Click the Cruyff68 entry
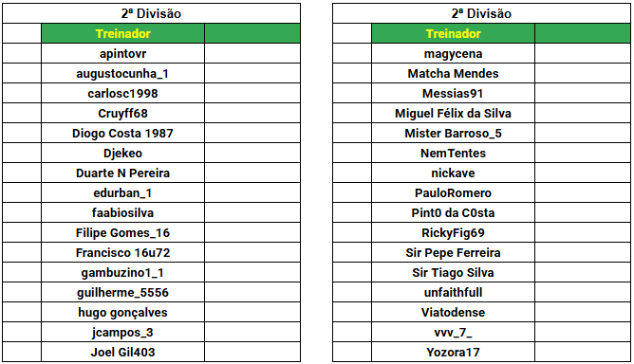Screen dimensions: 634x364 click(x=123, y=113)
